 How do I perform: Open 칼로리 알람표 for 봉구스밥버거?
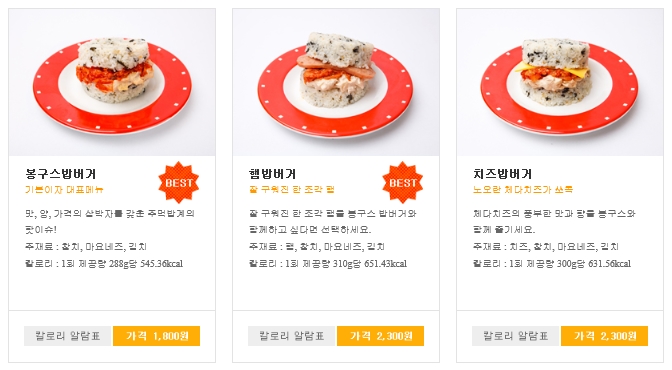pos(68,336)
